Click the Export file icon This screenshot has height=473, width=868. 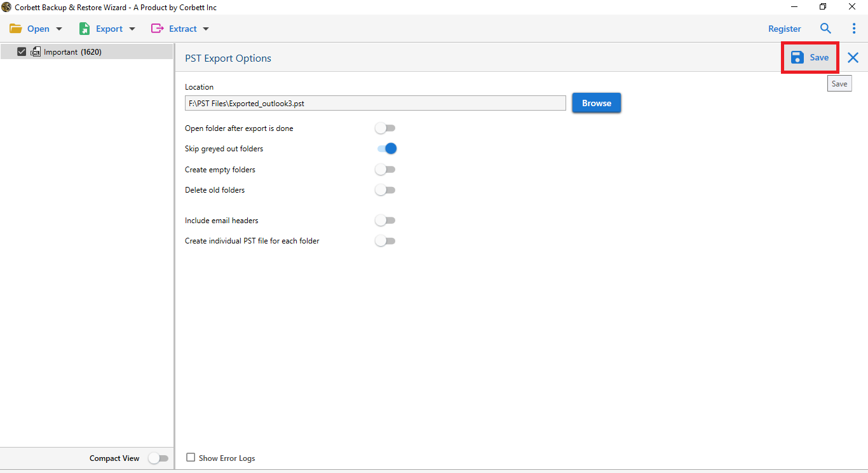[85, 29]
